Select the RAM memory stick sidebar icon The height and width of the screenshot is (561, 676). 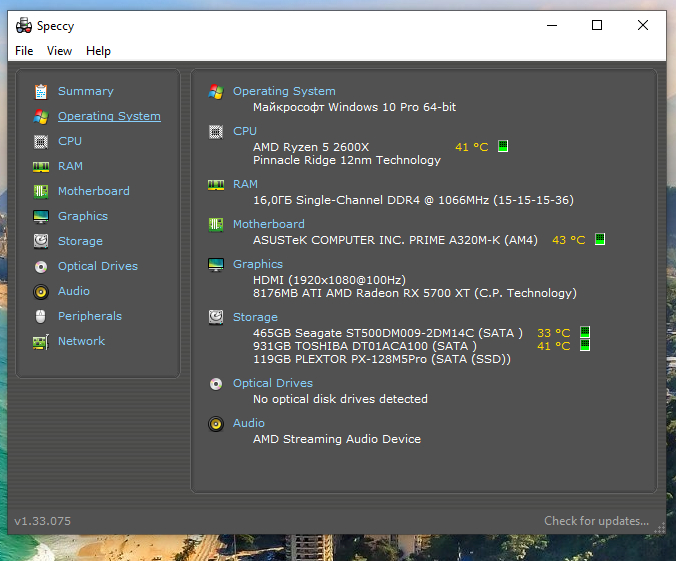pos(40,167)
